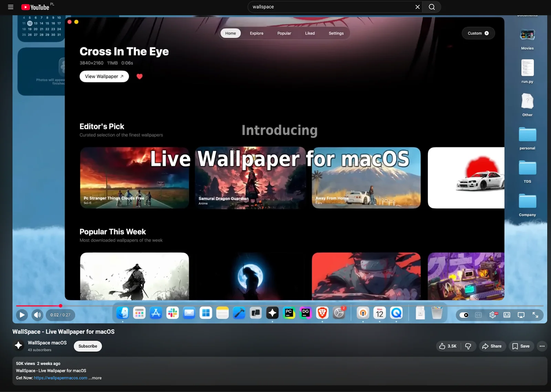Screen dimensions: 551x392
Task: Play the video on AirPlay device
Action: [521, 314]
